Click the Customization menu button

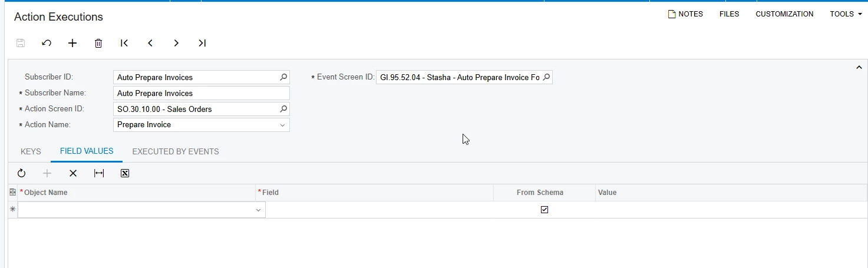click(x=784, y=14)
